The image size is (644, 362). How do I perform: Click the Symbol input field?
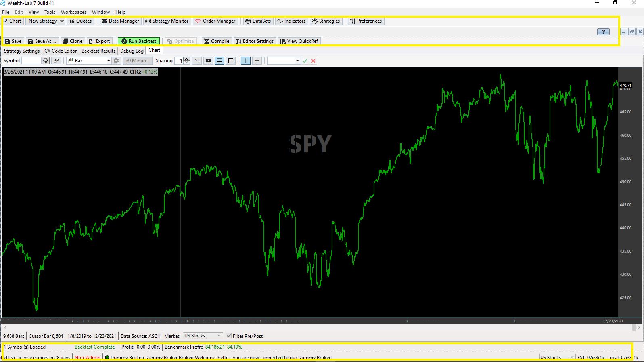tap(31, 61)
